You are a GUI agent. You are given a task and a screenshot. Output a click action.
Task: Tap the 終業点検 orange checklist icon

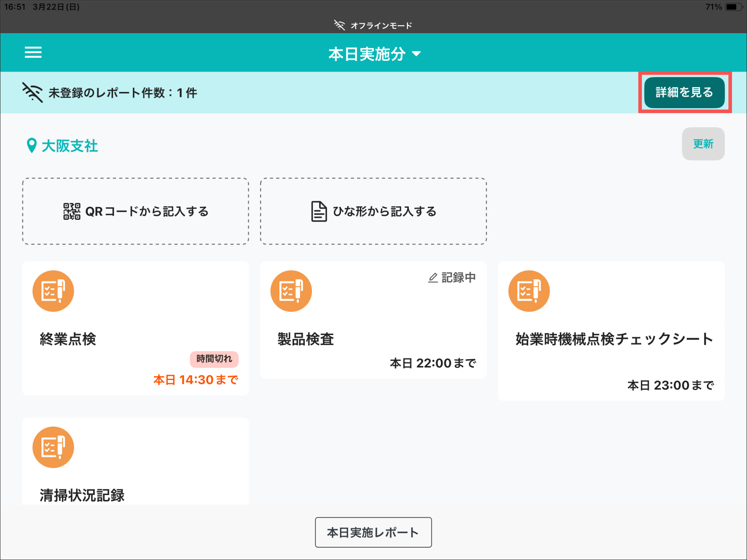point(53,291)
